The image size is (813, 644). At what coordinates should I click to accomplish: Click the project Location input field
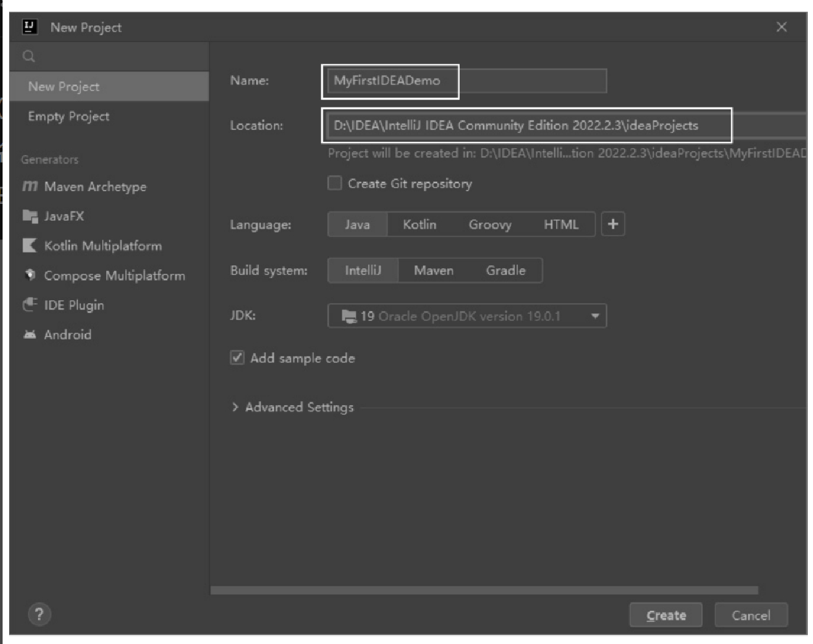coord(566,126)
